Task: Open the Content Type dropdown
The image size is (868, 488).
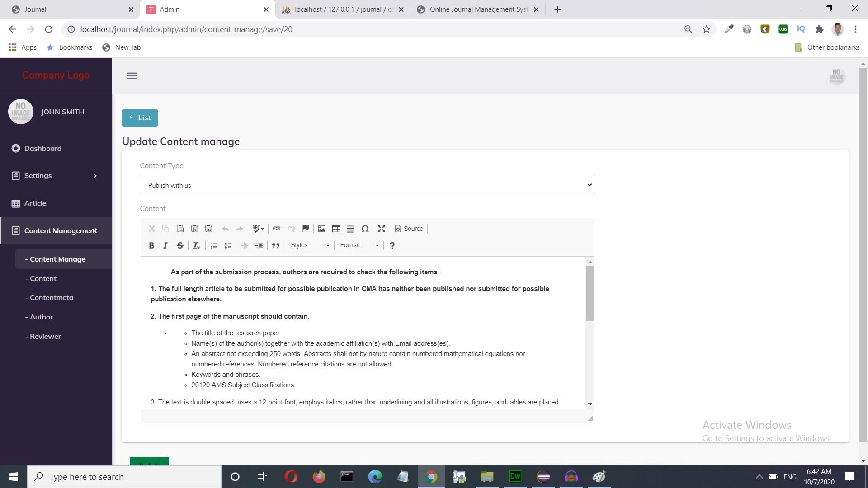Action: [x=367, y=185]
